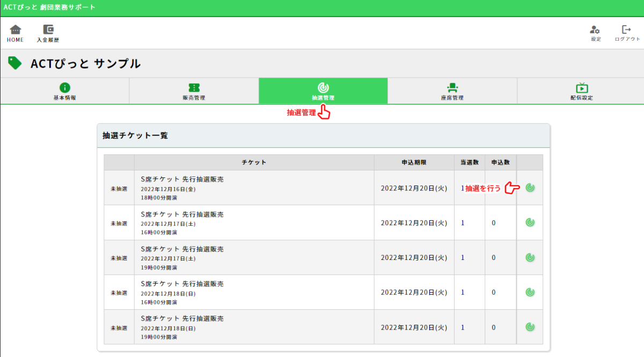Click ACTぴっと 劇団業務サポート header title
Image resolution: width=644 pixels, height=357 pixels.
point(50,8)
